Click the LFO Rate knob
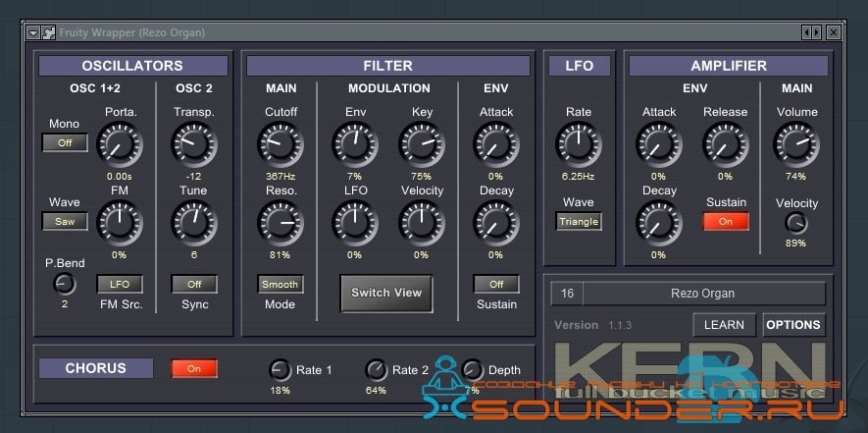This screenshot has width=868, height=433. (x=579, y=144)
